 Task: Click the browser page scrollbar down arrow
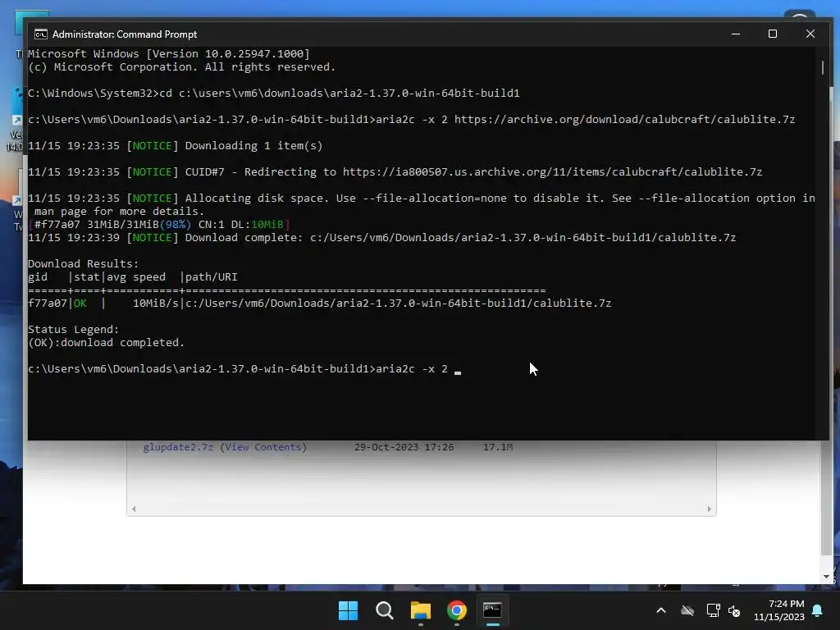826,577
